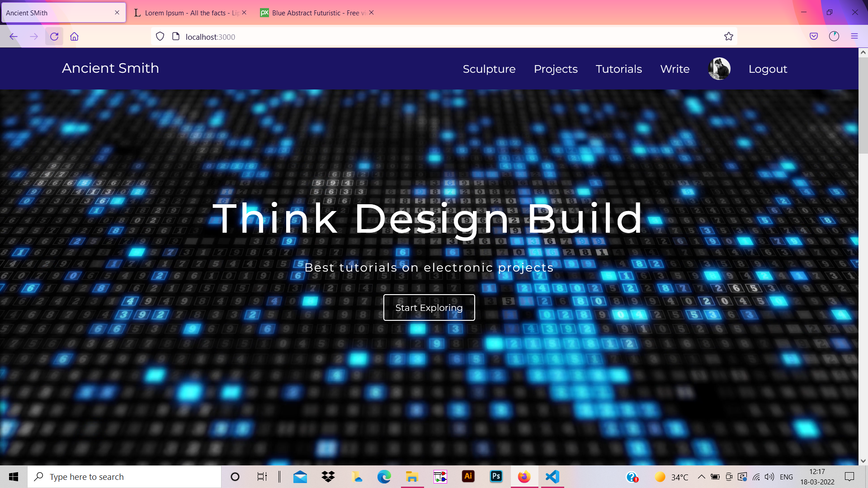Open Dropbox from the taskbar

[328, 477]
